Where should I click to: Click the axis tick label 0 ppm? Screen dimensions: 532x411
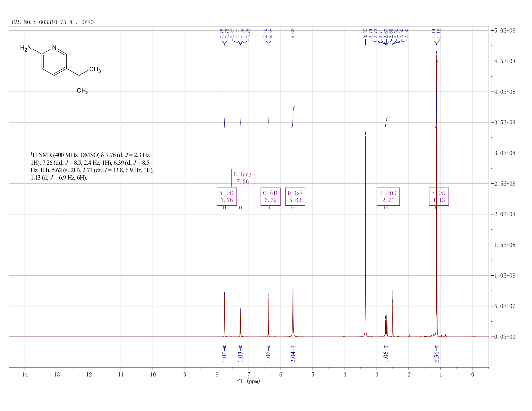473,374
